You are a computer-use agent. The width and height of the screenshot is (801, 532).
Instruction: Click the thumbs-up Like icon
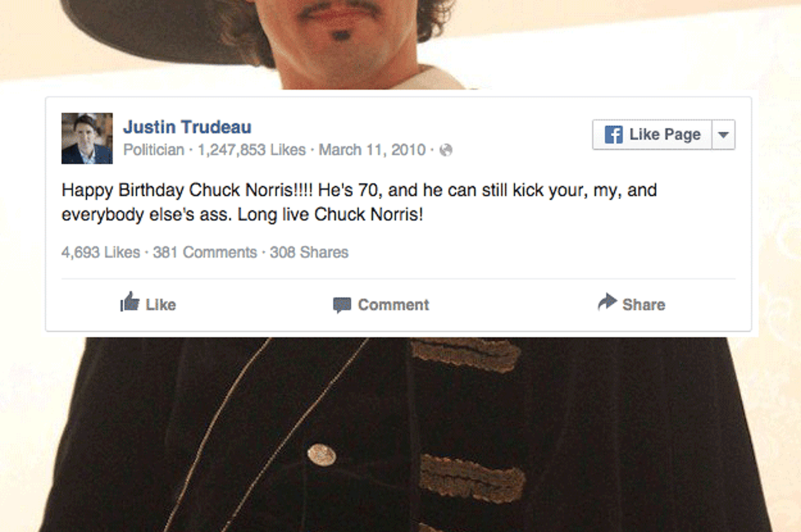point(129,302)
